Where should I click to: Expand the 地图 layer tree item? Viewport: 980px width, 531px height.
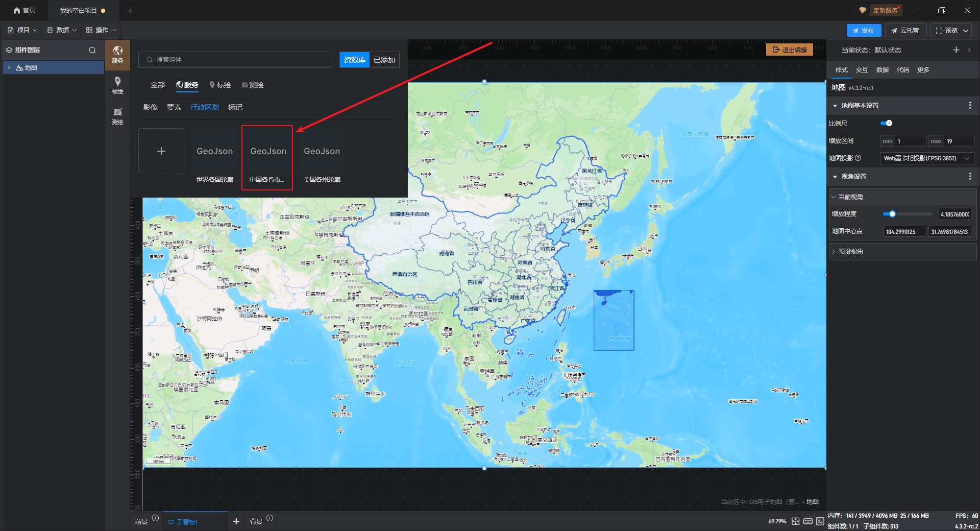point(9,67)
